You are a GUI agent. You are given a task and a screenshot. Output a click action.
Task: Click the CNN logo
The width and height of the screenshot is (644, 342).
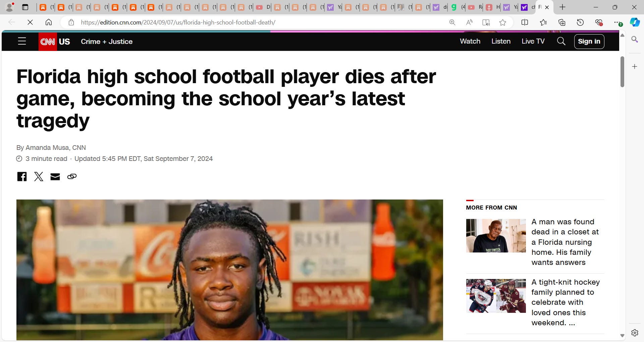(48, 42)
